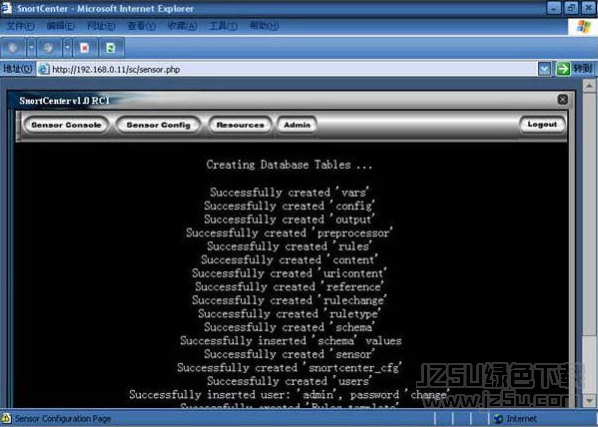Click the line Successfully created 'ruletype'

point(289,314)
